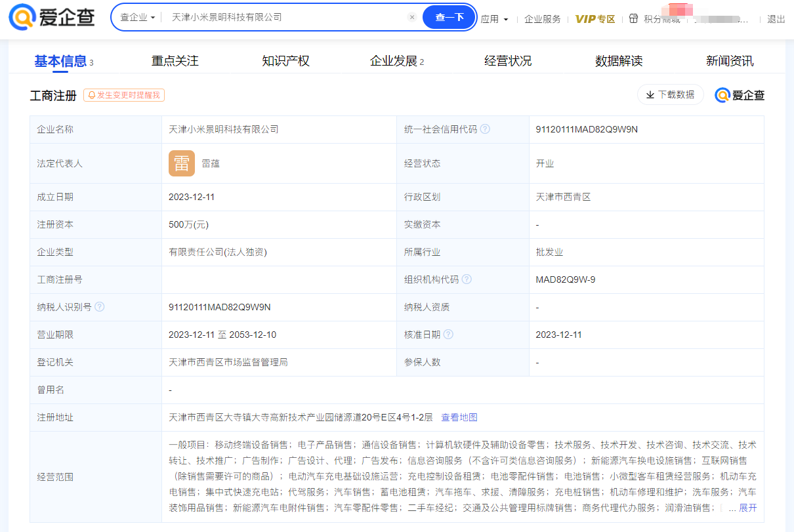Click 退出 to log out

pos(776,19)
